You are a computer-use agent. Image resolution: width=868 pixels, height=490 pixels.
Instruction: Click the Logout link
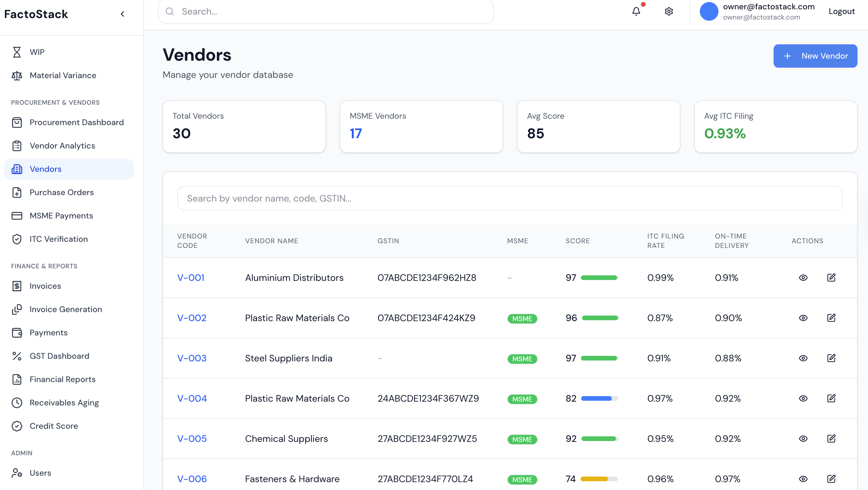click(x=841, y=11)
